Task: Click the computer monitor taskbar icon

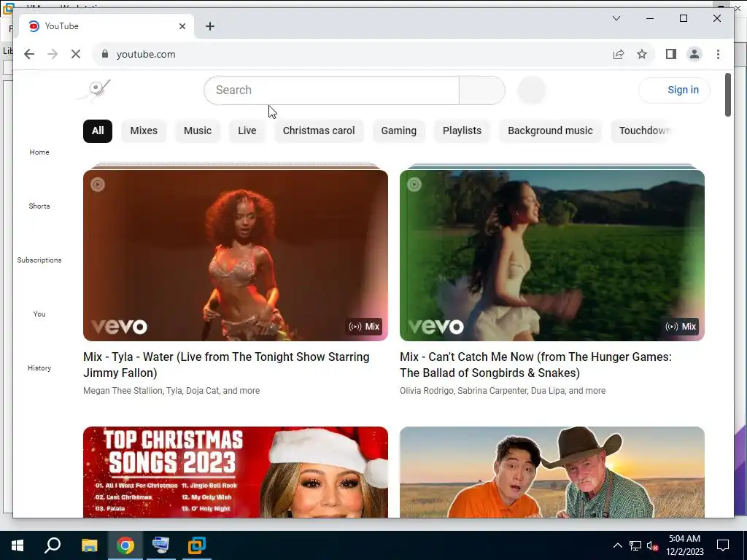Action: tap(160, 545)
